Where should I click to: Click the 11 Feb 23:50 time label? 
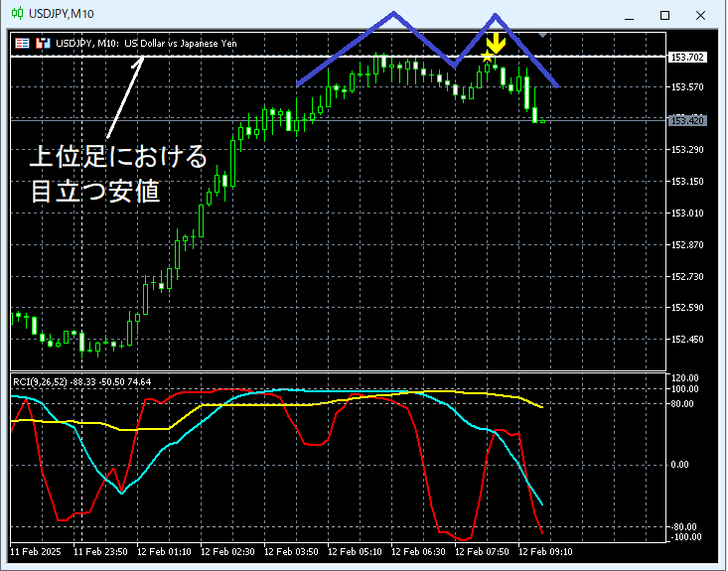pyautogui.click(x=100, y=552)
